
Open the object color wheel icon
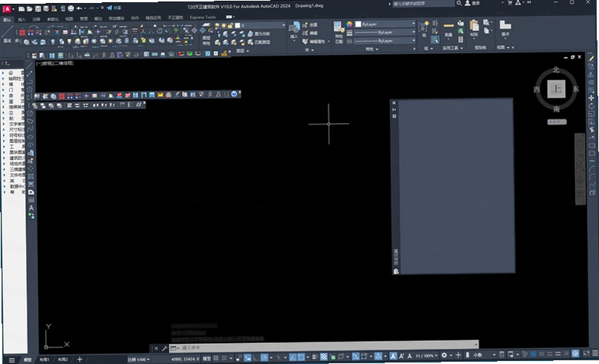(349, 24)
